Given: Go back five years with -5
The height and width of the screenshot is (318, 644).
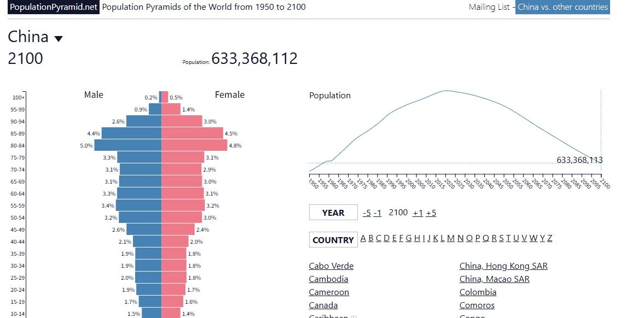Looking at the screenshot, I should 367,213.
